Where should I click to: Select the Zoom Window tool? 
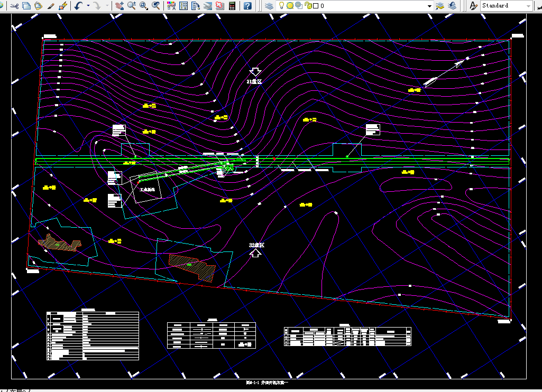[144, 6]
